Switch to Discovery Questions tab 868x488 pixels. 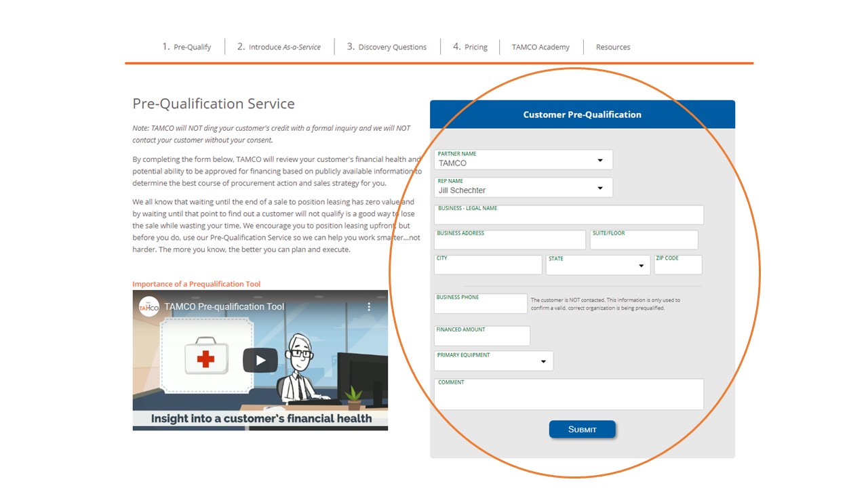387,47
